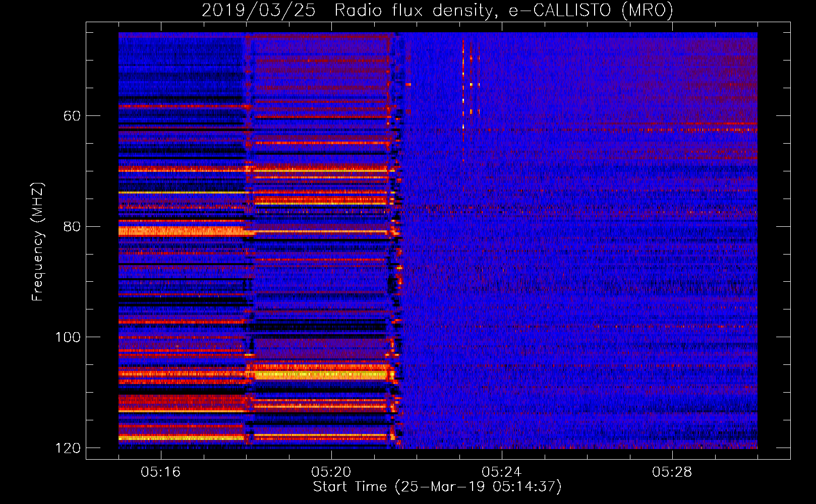Screen dimensions: 816x504
Task: Click the 80 frequency tick label
Action: pos(72,226)
